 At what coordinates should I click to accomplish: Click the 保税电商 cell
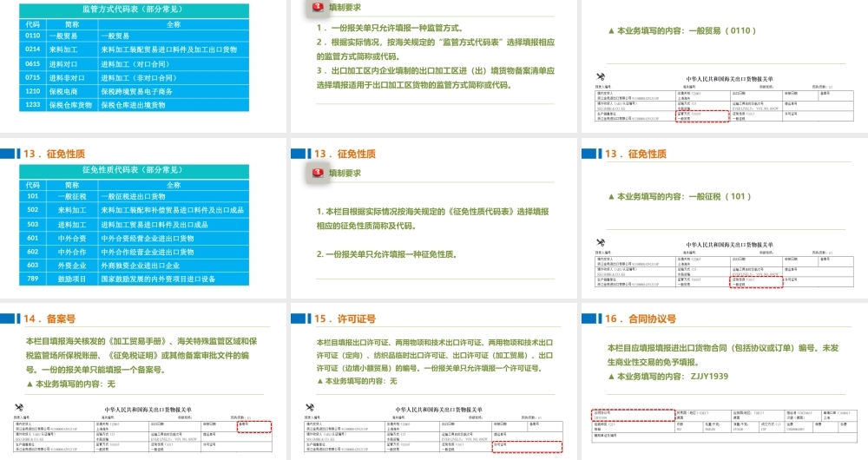72,91
